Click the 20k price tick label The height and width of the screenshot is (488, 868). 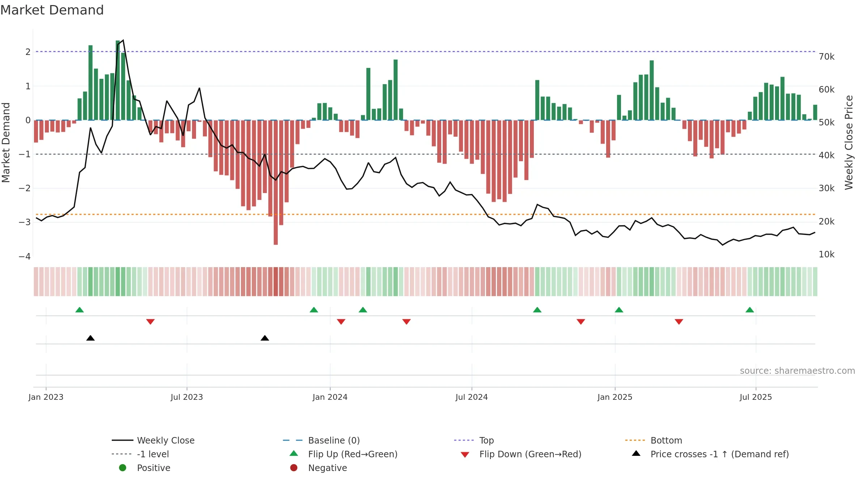827,222
